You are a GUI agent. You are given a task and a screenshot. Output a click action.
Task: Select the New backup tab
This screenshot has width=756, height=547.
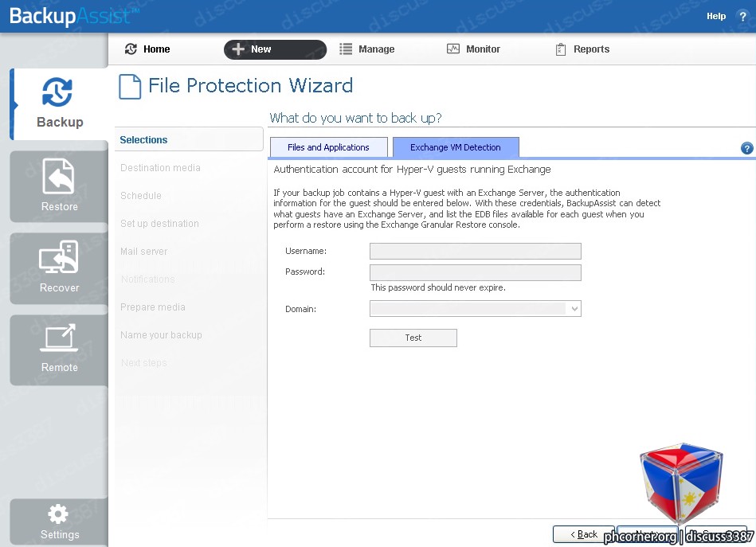click(x=275, y=49)
